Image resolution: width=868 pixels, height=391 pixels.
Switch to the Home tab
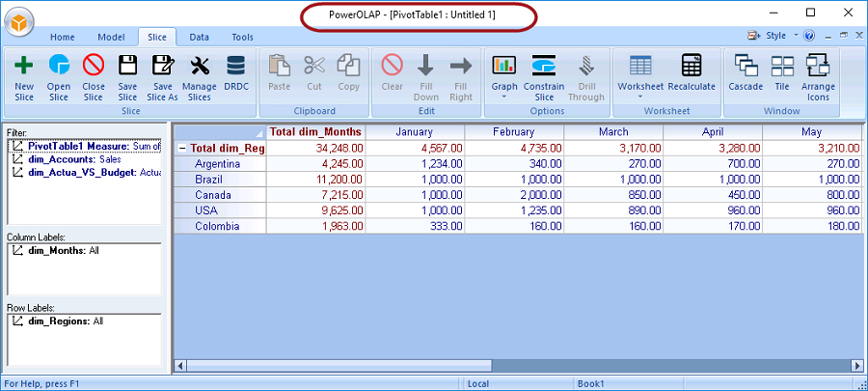point(63,37)
